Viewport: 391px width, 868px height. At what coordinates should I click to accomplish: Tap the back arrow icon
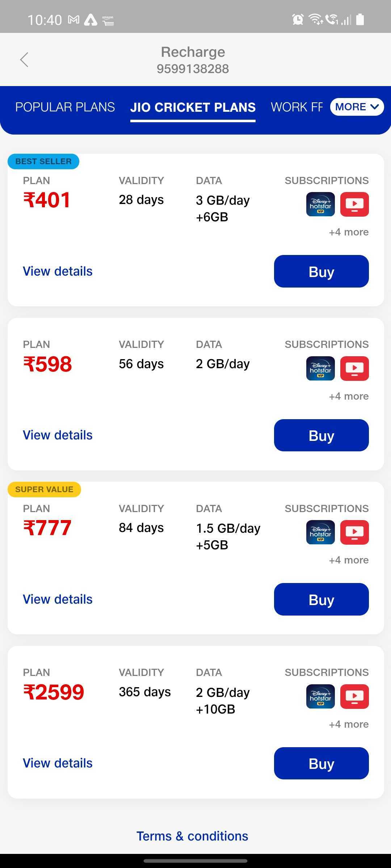click(24, 60)
